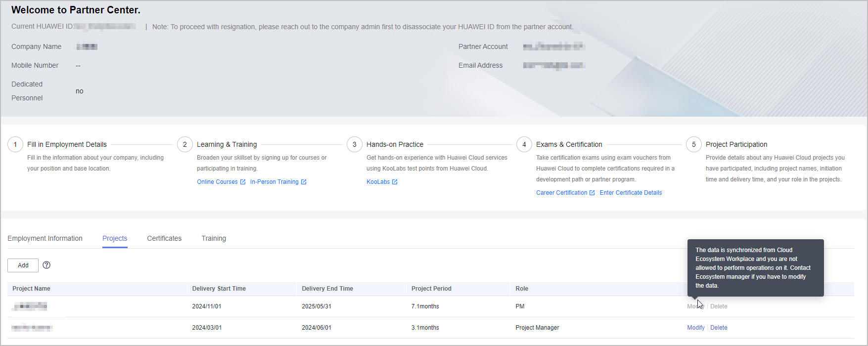This screenshot has width=868, height=346.
Task: Click step 4 circle for Exams & Certification
Action: [x=524, y=144]
